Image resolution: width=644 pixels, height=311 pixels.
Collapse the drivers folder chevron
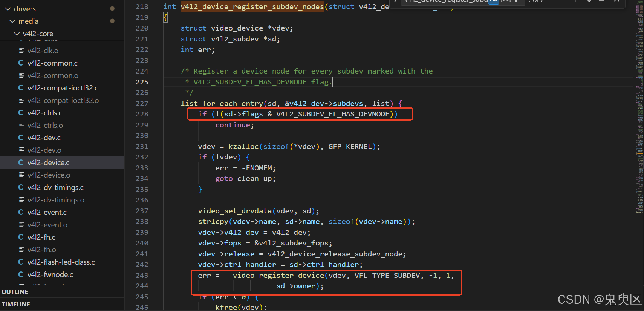[x=8, y=9]
